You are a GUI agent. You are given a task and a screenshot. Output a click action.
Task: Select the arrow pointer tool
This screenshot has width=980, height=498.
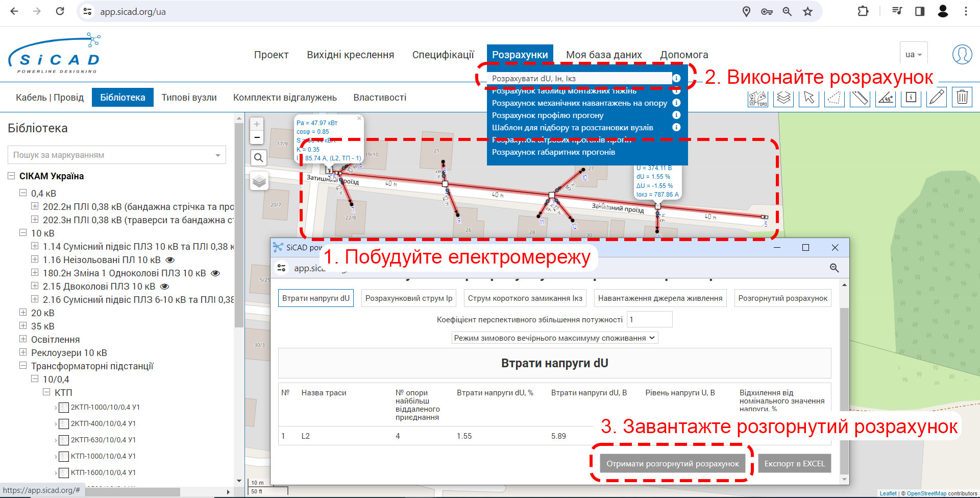click(809, 98)
